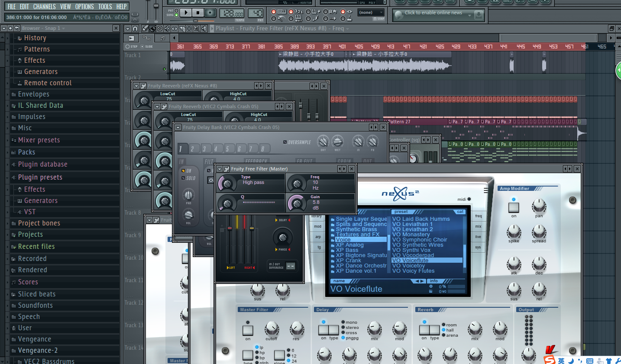Click Nexus Delay type button
621x364 pixels.
pos(334,330)
